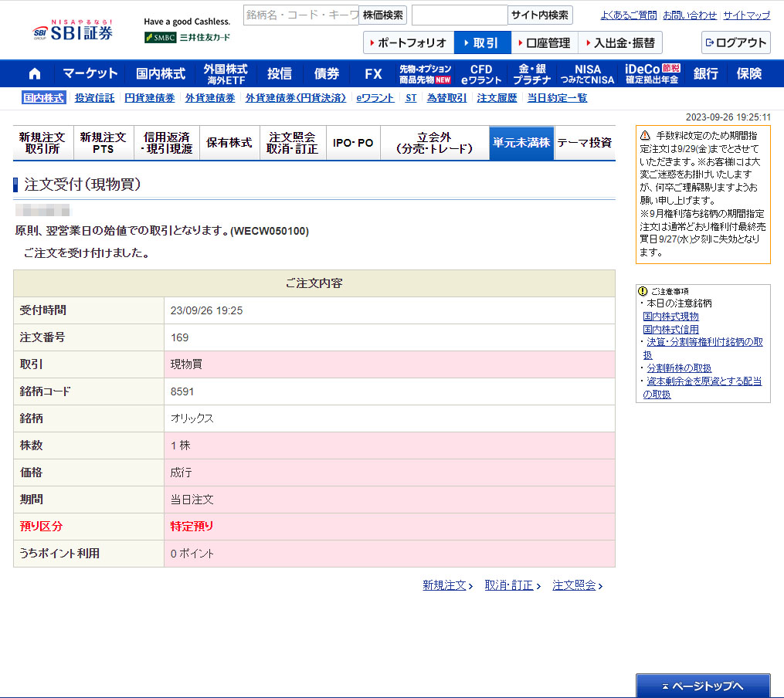Image resolution: width=784 pixels, height=698 pixels.
Task: Click the home icon in navigation bar
Action: [35, 73]
